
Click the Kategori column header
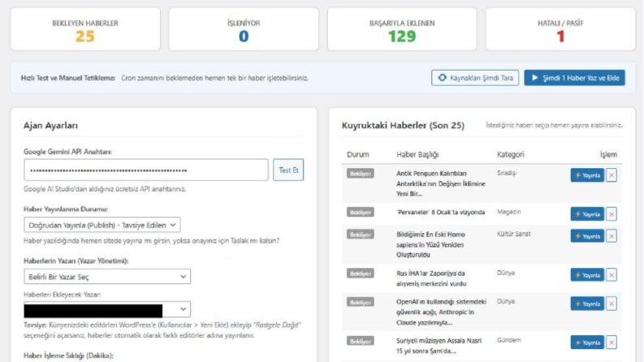click(511, 154)
